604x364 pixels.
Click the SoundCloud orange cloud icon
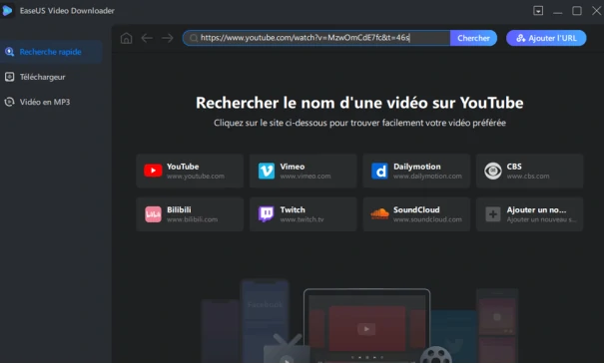click(379, 213)
